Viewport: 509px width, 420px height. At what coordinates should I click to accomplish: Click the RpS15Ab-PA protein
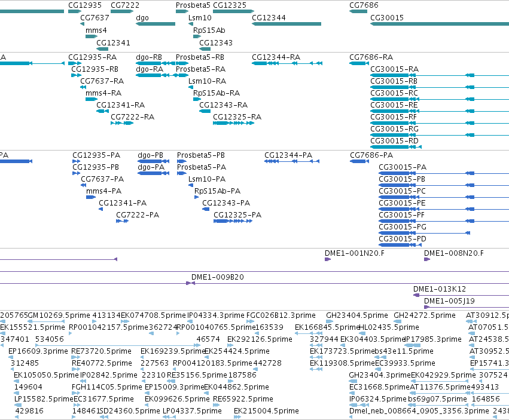196,197
